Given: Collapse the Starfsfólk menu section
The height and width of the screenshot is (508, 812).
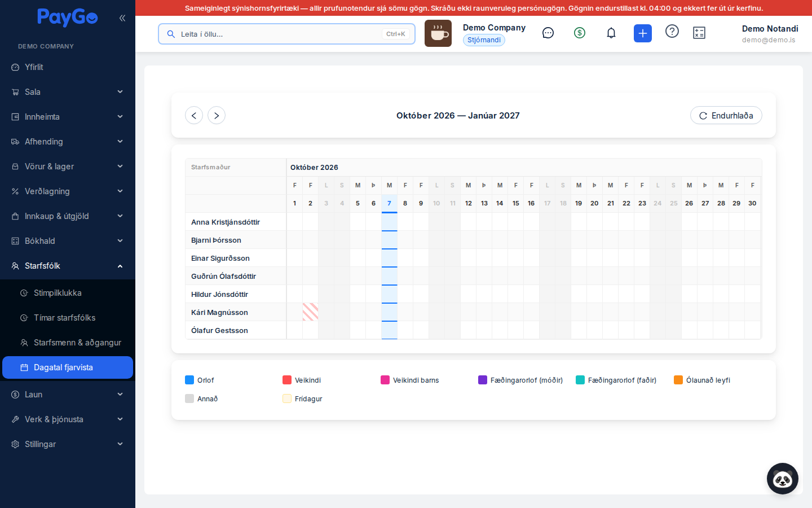Looking at the screenshot, I should [x=68, y=266].
